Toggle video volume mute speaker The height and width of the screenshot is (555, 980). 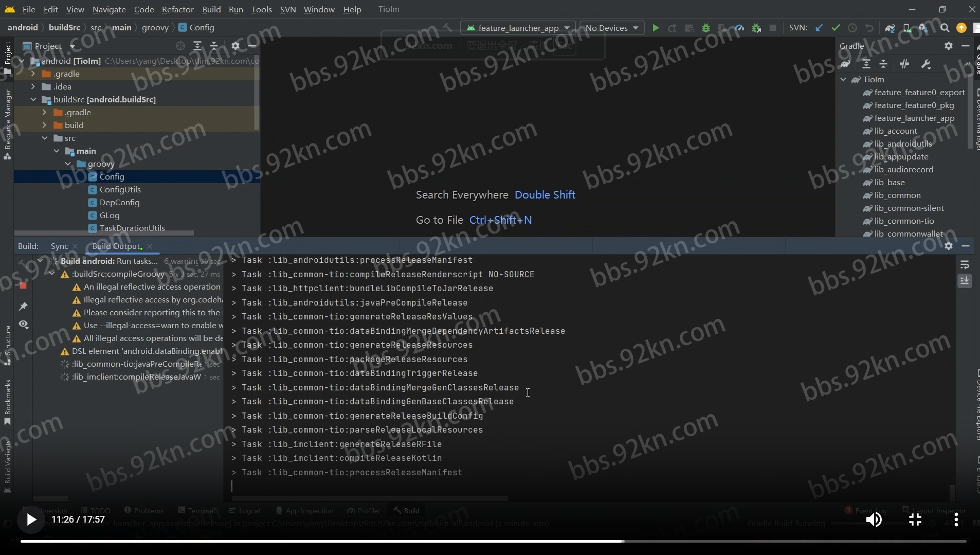(x=874, y=520)
